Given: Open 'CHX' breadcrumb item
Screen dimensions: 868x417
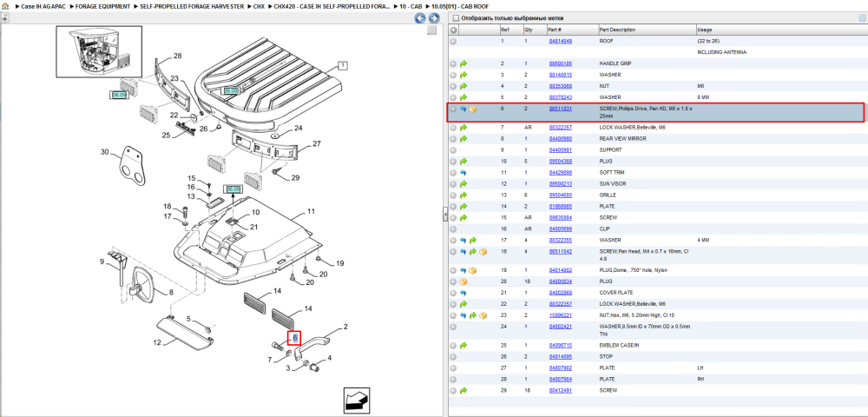Looking at the screenshot, I should coord(259,7).
